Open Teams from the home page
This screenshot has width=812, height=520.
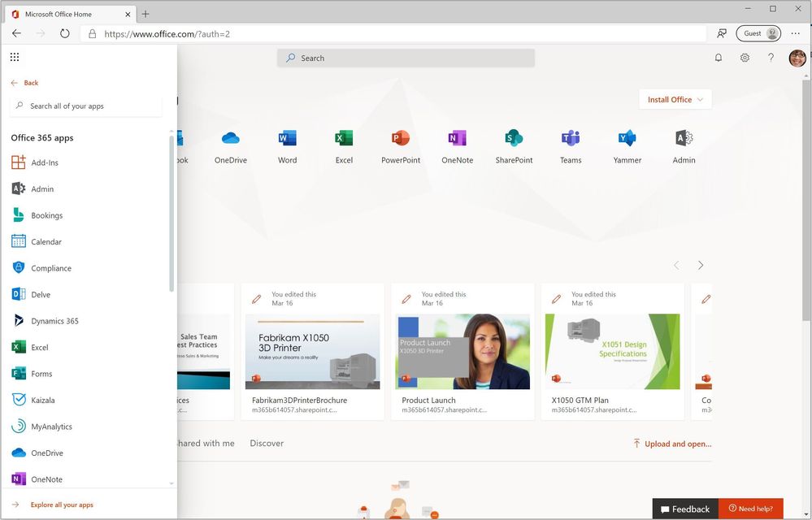571,138
